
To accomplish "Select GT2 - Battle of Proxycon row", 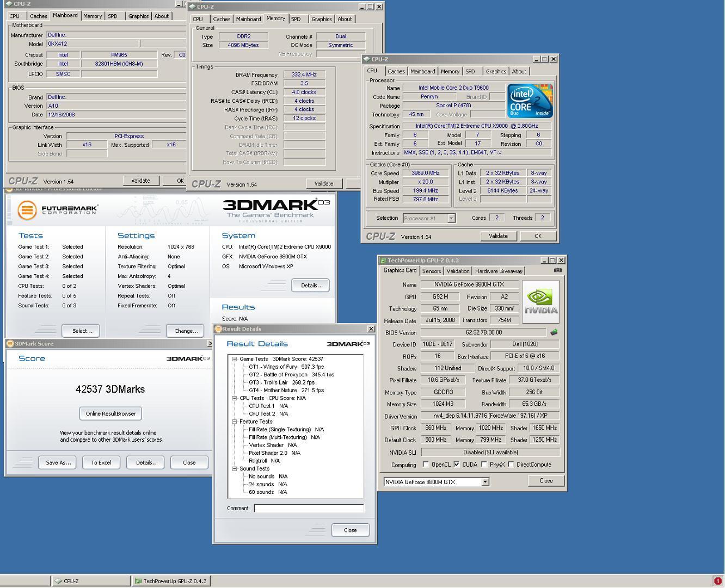I will (291, 374).
